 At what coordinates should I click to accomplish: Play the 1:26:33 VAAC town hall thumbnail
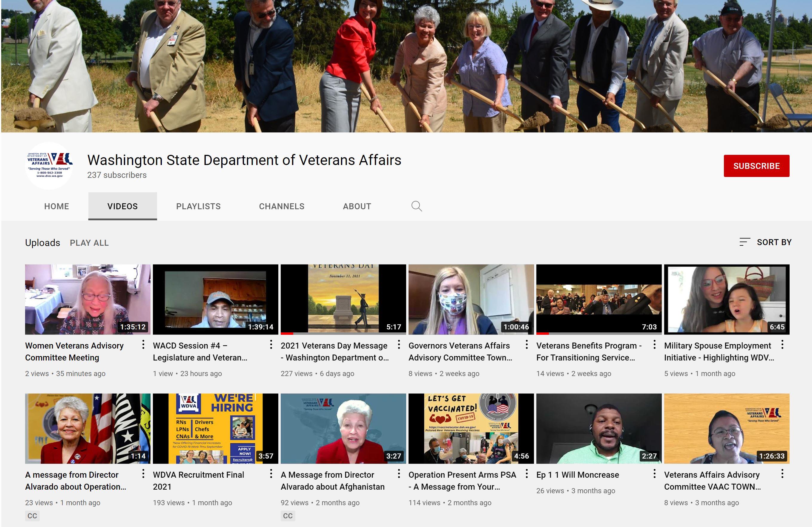tap(727, 428)
